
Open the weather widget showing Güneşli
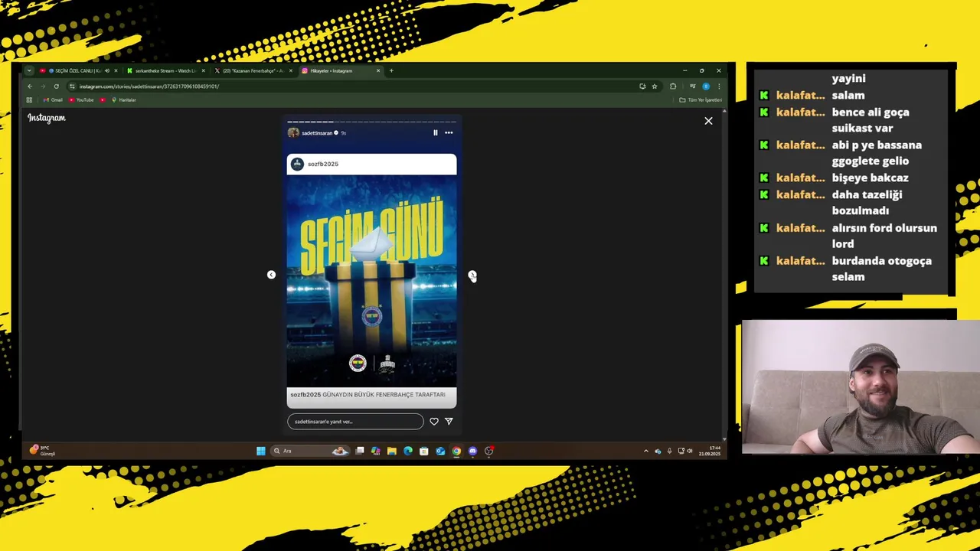pyautogui.click(x=42, y=451)
